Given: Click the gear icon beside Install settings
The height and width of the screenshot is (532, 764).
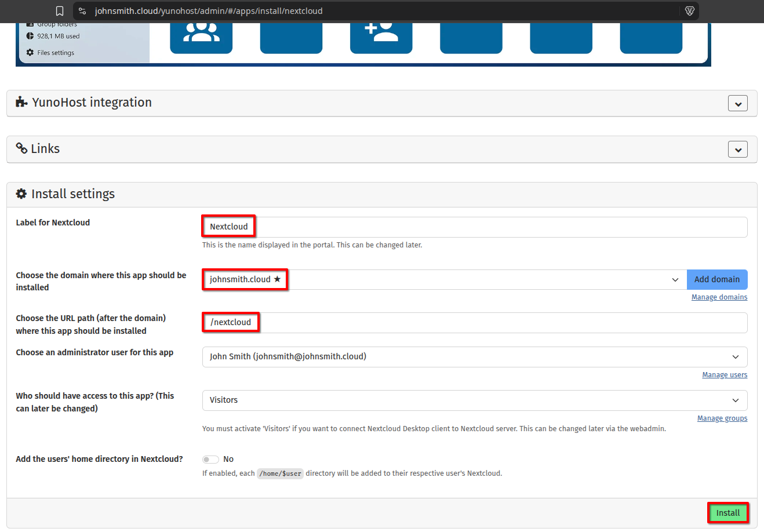Looking at the screenshot, I should [x=21, y=194].
